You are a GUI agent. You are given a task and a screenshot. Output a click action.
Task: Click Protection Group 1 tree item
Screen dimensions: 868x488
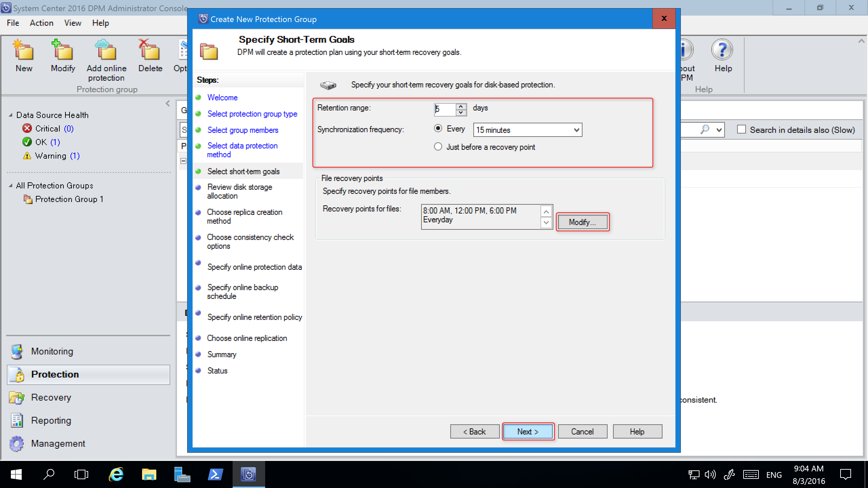[x=69, y=199]
